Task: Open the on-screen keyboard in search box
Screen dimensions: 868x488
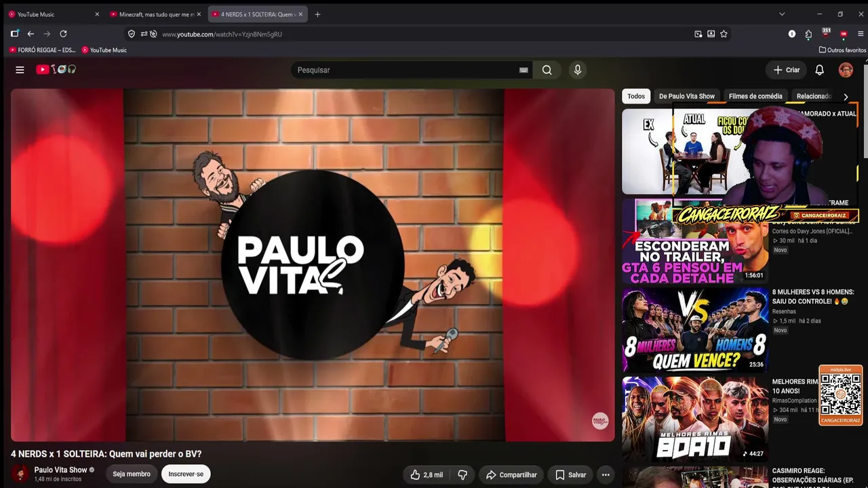Action: pos(524,70)
